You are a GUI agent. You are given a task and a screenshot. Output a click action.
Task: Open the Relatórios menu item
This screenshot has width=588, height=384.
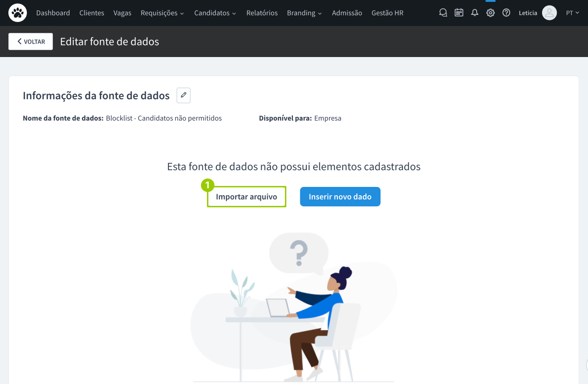click(x=262, y=13)
